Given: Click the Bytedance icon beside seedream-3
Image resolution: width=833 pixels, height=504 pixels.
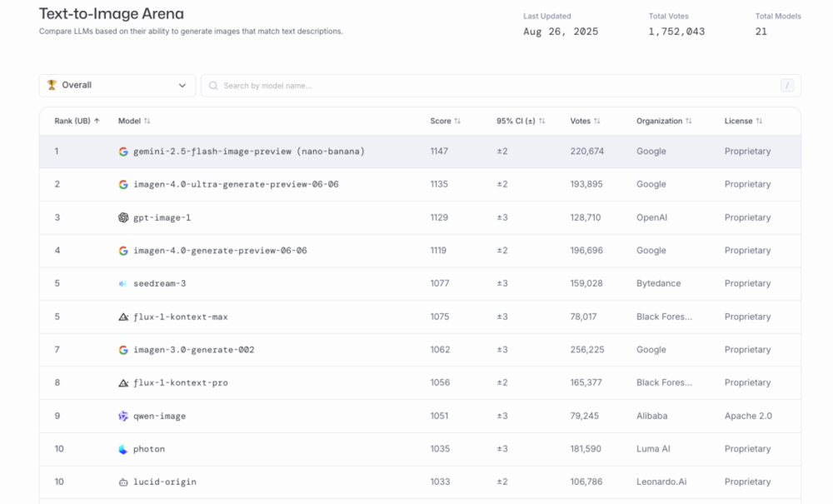Looking at the screenshot, I should pos(123,284).
